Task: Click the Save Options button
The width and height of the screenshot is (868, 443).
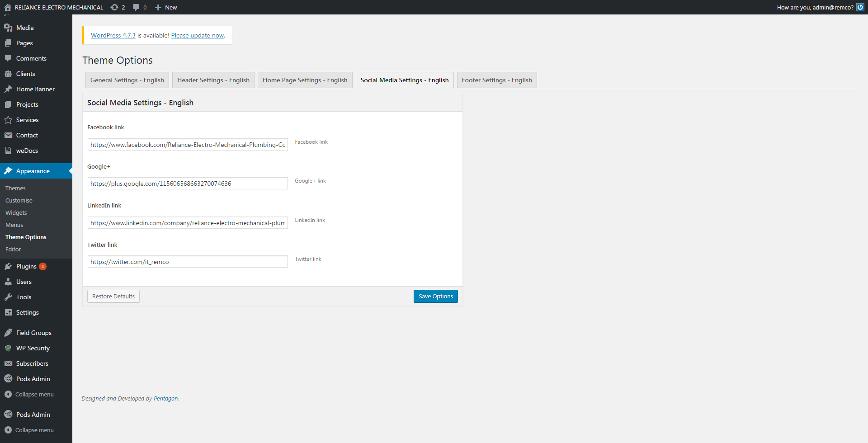Action: tap(436, 297)
